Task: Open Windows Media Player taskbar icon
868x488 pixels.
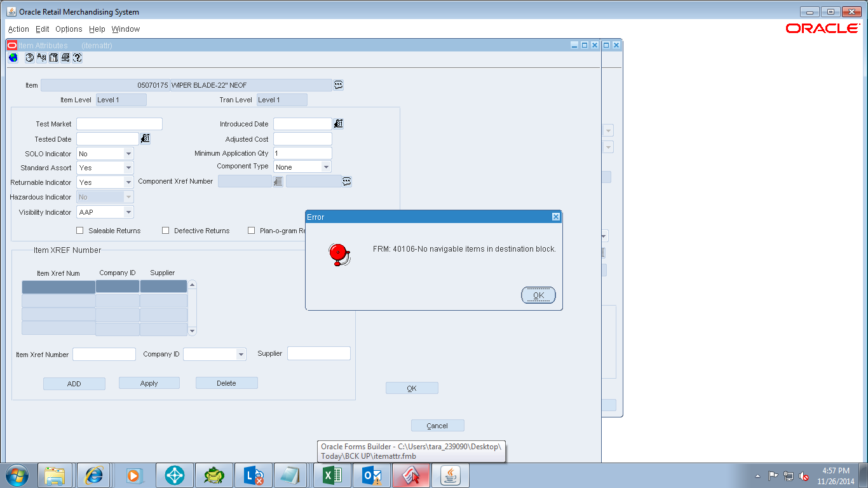Action: 134,475
